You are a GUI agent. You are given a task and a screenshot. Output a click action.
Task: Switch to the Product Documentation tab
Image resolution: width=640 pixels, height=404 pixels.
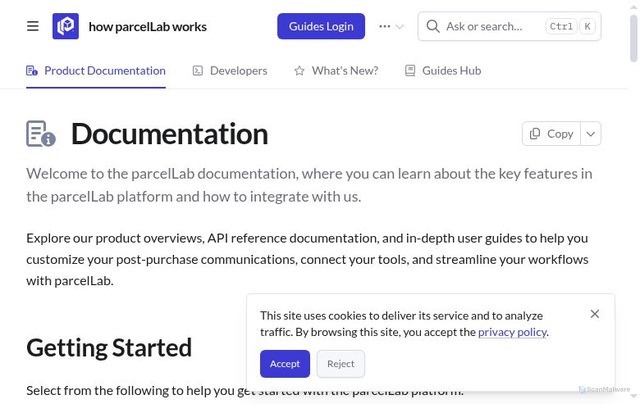click(x=96, y=71)
